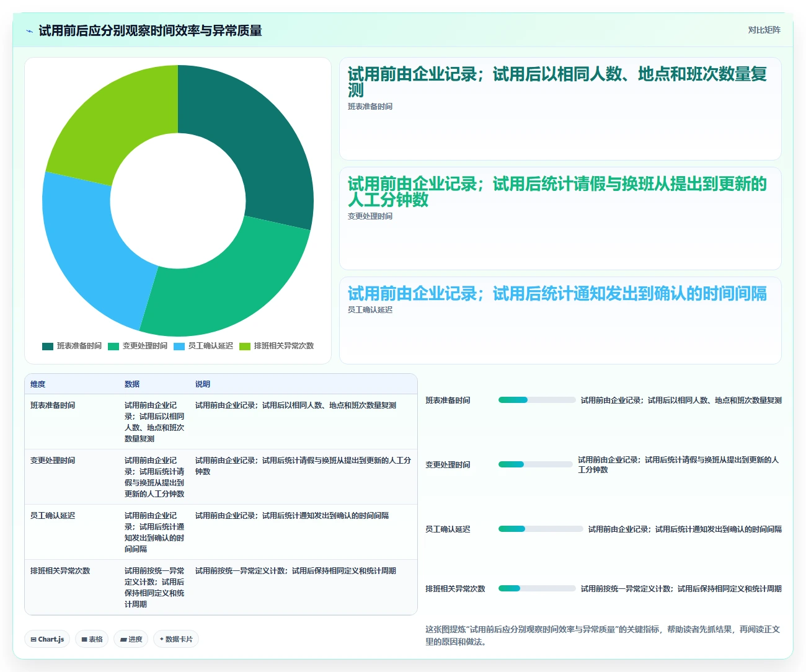This screenshot has width=806, height=672.
Task: Click the 员工确认延迟 label in progress list
Action: click(x=448, y=529)
